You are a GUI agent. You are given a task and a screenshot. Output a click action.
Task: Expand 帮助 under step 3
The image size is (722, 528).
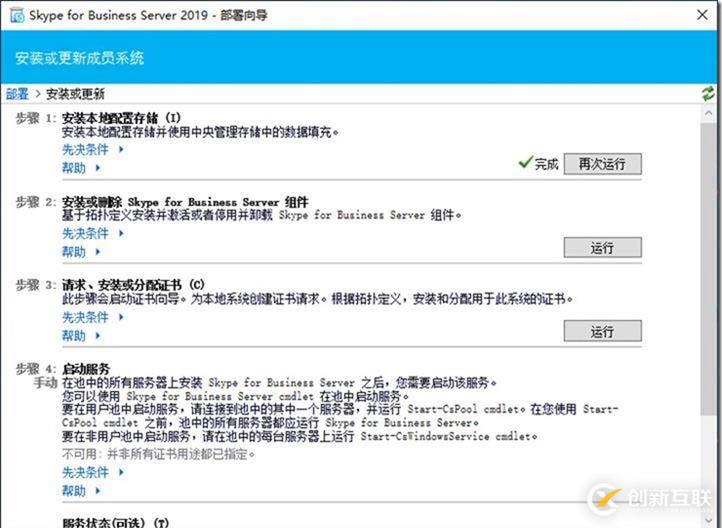(x=81, y=336)
